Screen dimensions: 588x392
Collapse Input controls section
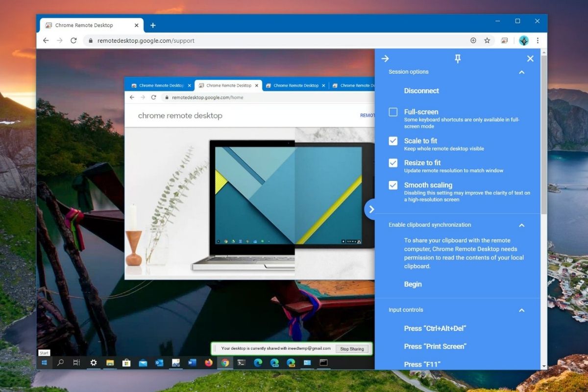point(521,310)
